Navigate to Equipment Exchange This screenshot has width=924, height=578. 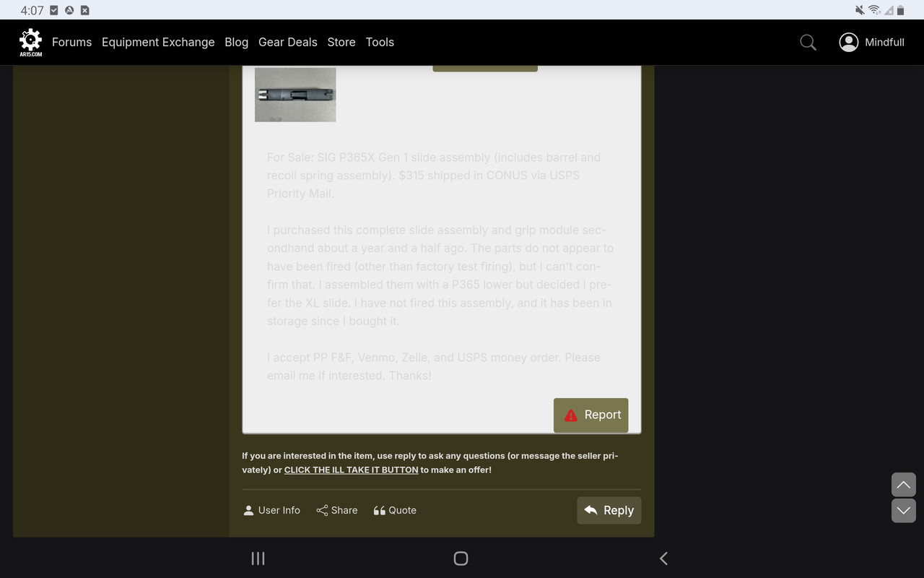point(158,42)
